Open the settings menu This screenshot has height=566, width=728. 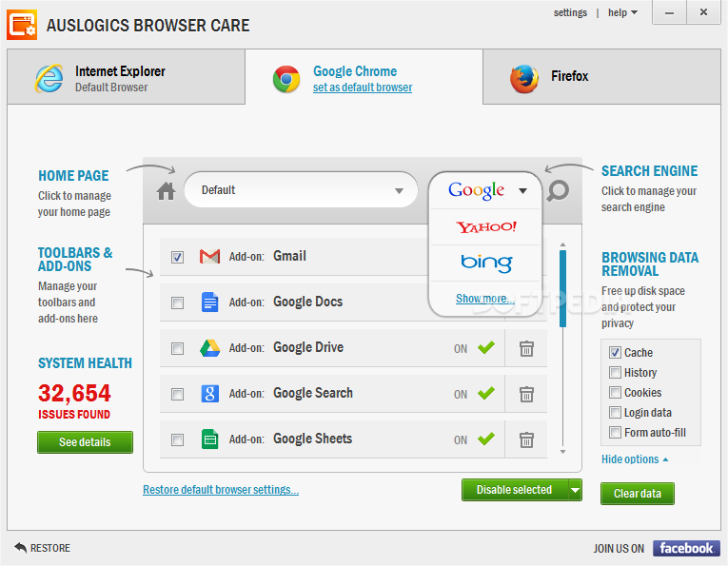570,12
